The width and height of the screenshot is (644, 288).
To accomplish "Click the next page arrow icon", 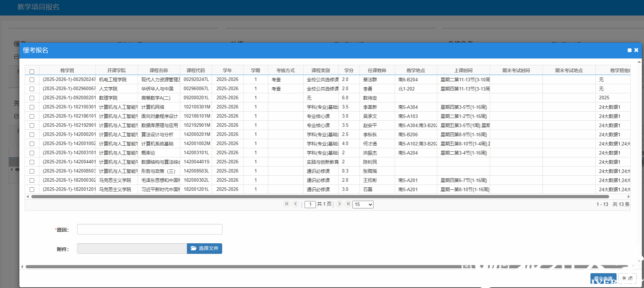I will tap(339, 204).
